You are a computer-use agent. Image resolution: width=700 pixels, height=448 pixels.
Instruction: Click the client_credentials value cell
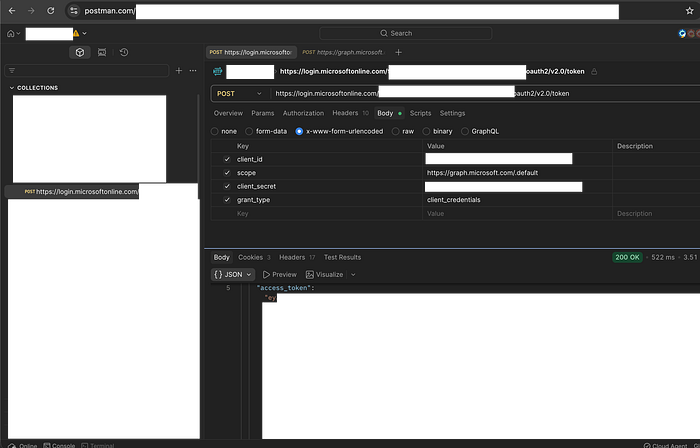pos(517,200)
